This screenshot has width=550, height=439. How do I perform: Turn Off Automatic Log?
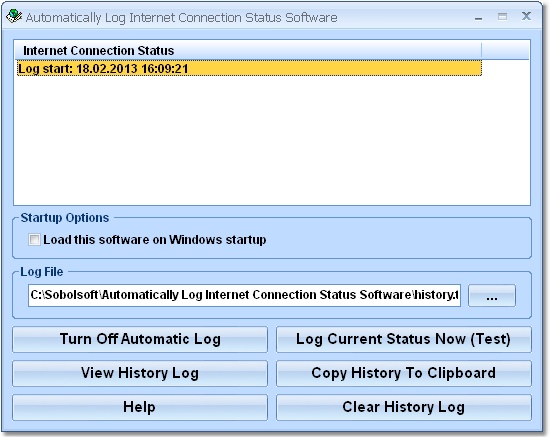[x=140, y=339]
